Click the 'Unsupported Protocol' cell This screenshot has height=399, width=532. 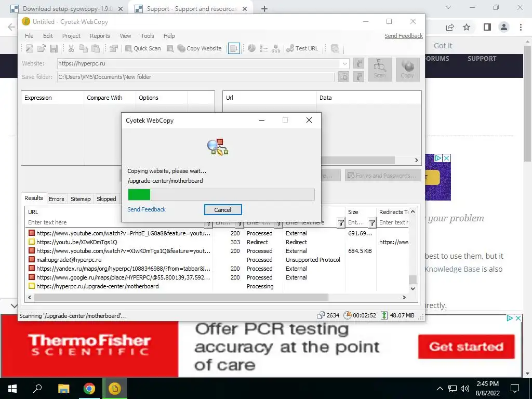(313, 260)
